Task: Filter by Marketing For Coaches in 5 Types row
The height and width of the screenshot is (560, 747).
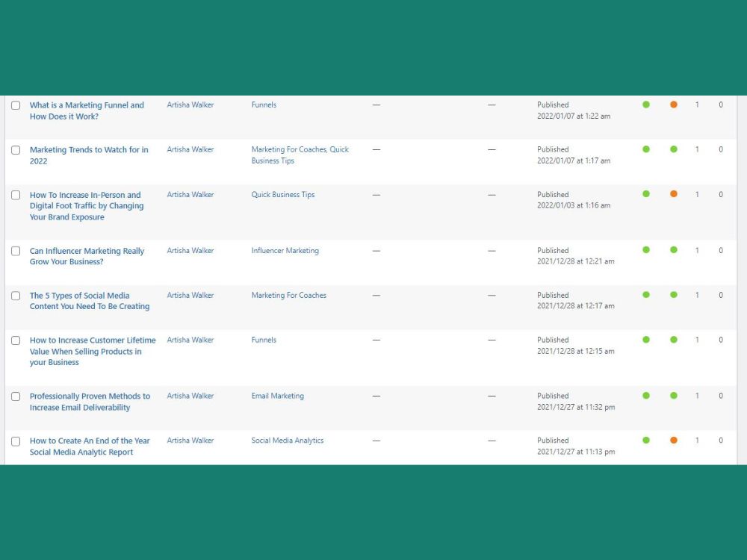Action: pyautogui.click(x=288, y=295)
